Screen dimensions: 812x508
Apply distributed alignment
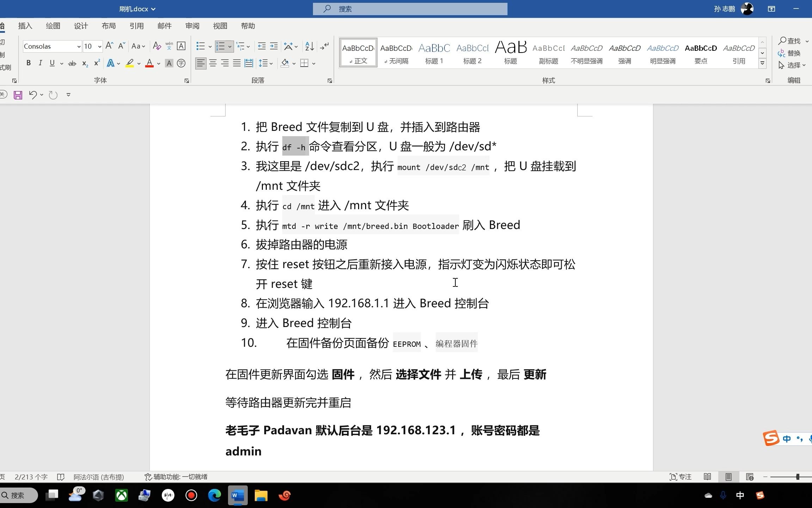249,63
